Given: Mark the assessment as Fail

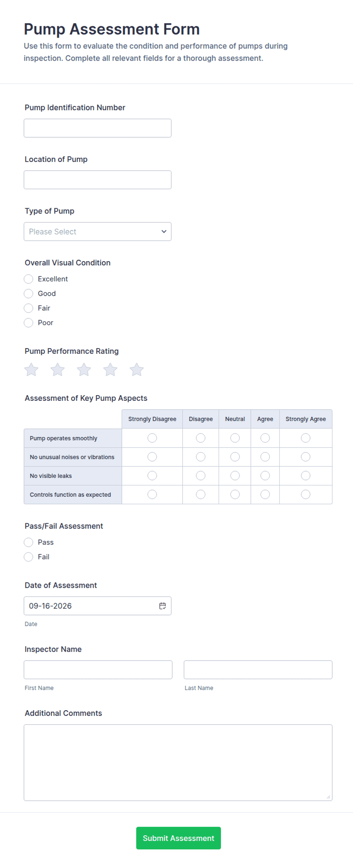Looking at the screenshot, I should click(x=28, y=557).
